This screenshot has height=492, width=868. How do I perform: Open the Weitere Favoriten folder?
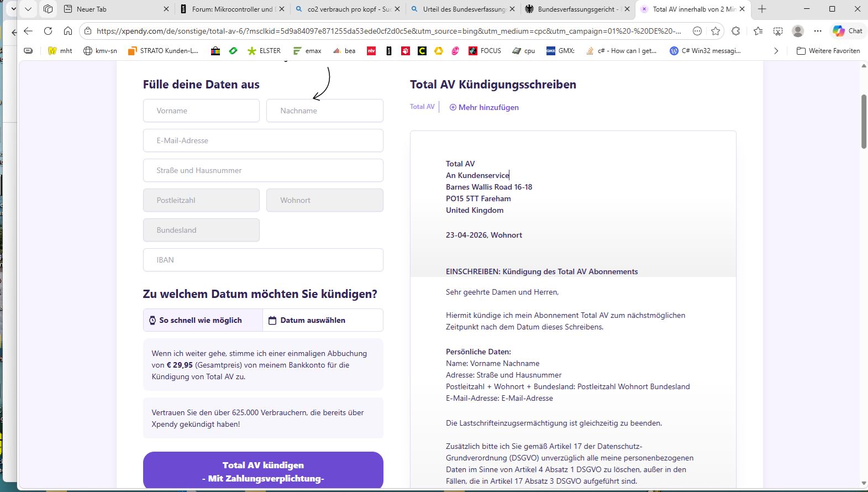click(828, 51)
